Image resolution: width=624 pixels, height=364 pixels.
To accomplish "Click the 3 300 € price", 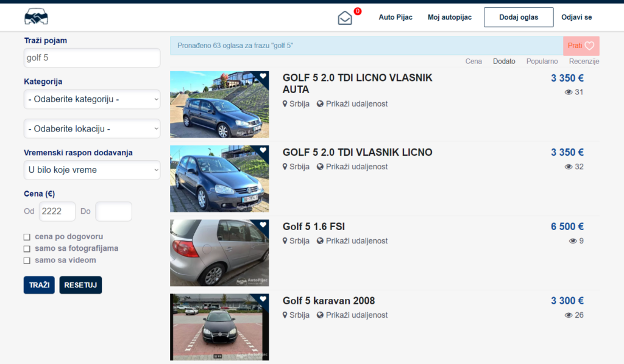I will tap(567, 301).
